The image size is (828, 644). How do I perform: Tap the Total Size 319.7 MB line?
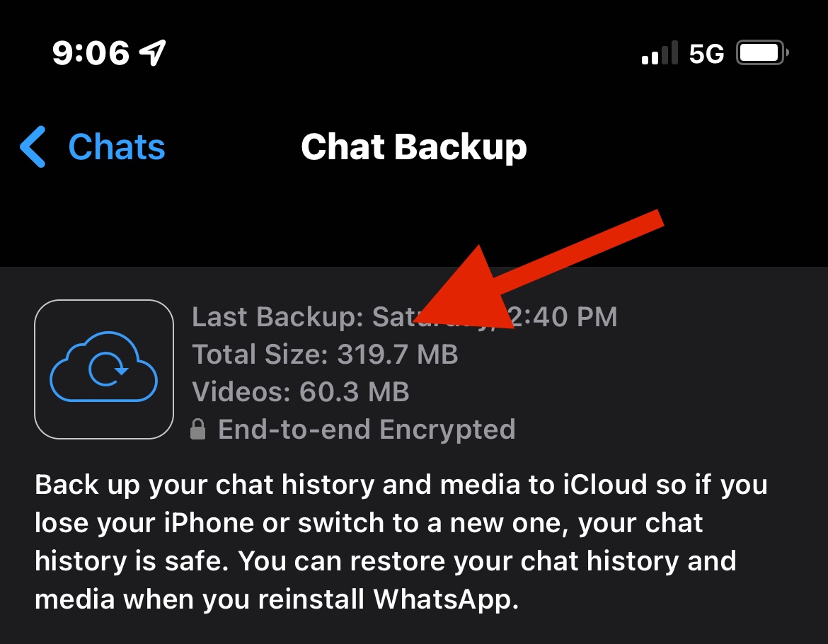click(x=325, y=354)
